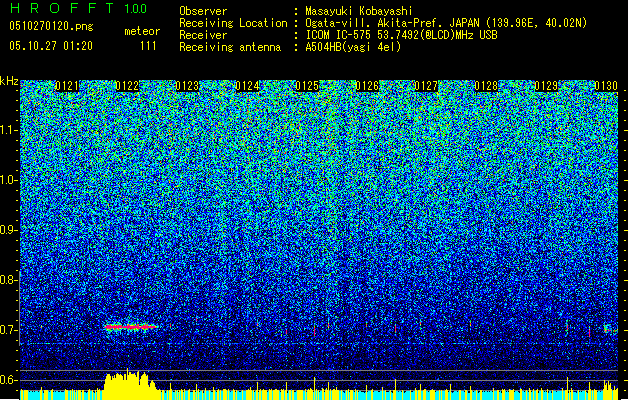Select the A504HB(yagi 4el) antenna text
The width and height of the screenshot is (629, 400).
(x=353, y=47)
